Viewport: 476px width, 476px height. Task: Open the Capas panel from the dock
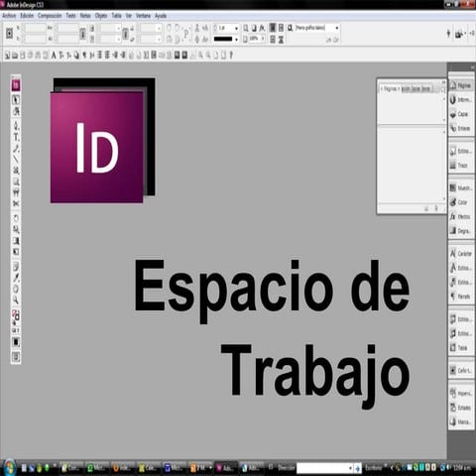click(x=461, y=114)
